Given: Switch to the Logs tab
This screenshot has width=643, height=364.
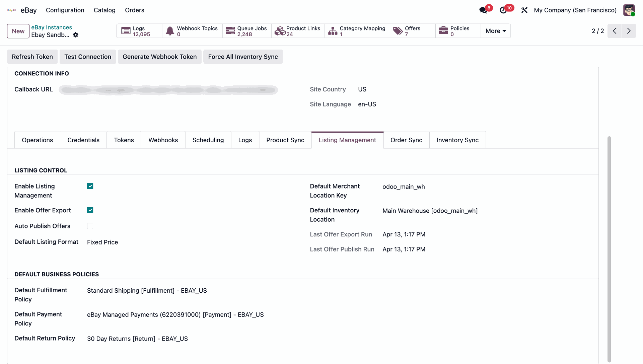Looking at the screenshot, I should click(x=245, y=140).
